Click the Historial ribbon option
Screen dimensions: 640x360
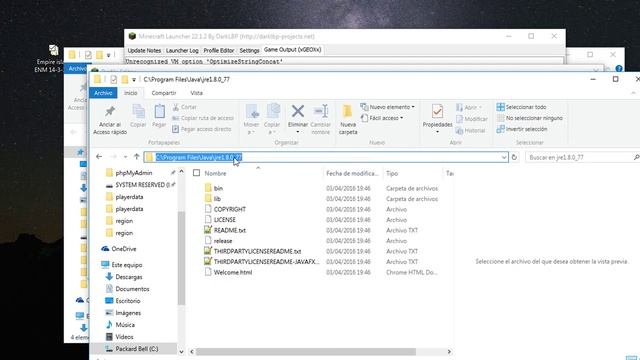tap(470, 131)
